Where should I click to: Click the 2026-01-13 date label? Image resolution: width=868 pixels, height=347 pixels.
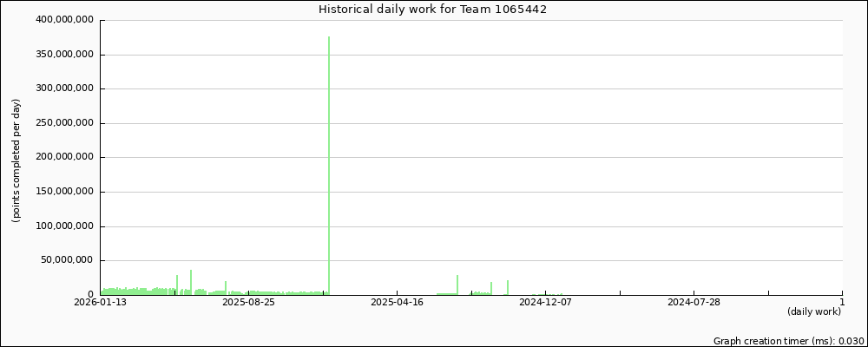[101, 302]
